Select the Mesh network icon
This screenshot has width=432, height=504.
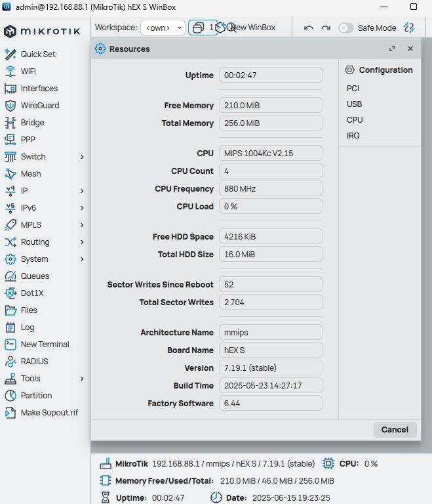tap(10, 173)
